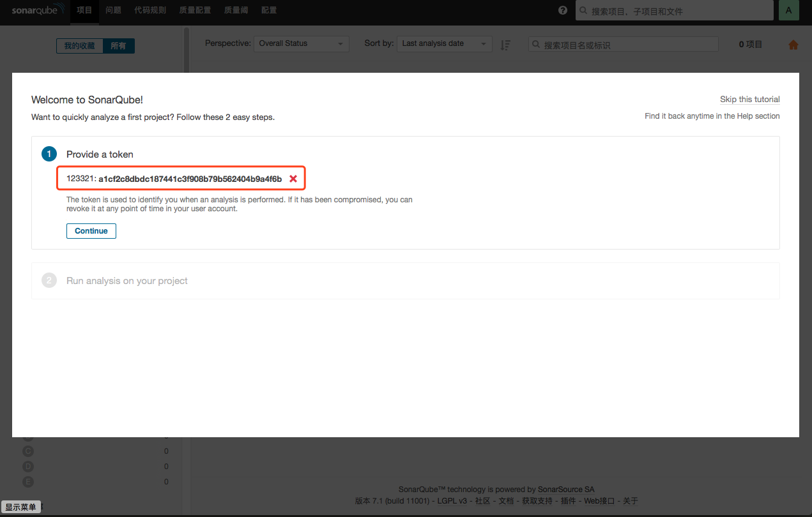This screenshot has width=812, height=517.
Task: Open the 配置 menu item
Action: point(269,10)
